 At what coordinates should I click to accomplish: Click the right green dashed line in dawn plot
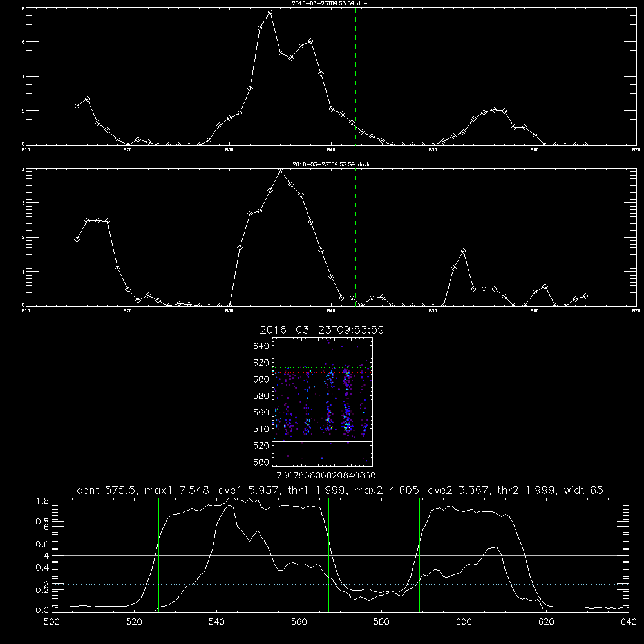point(355,77)
